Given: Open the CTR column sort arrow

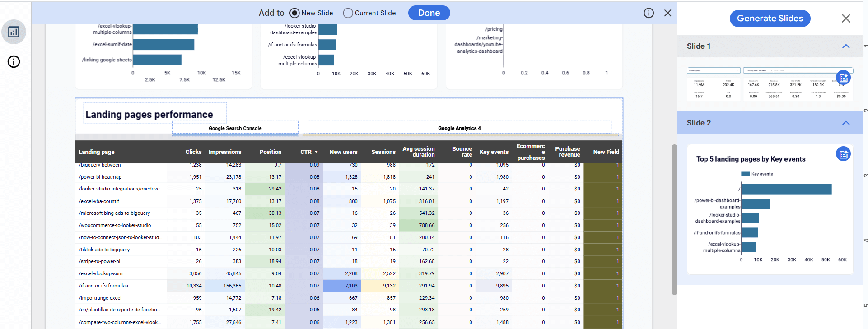Looking at the screenshot, I should (316, 152).
